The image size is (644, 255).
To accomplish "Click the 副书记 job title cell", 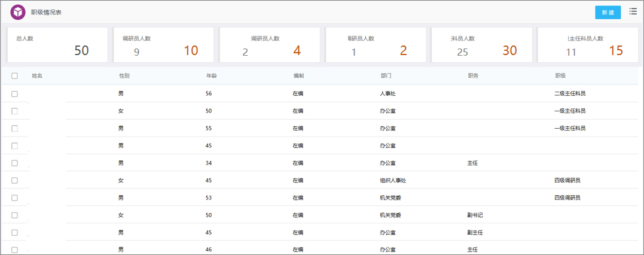I will [x=475, y=215].
